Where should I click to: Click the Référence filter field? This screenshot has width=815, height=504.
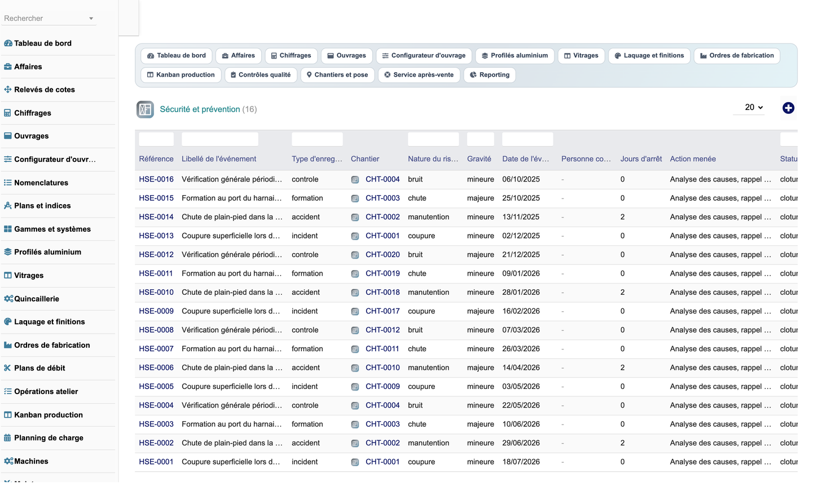[x=156, y=139]
